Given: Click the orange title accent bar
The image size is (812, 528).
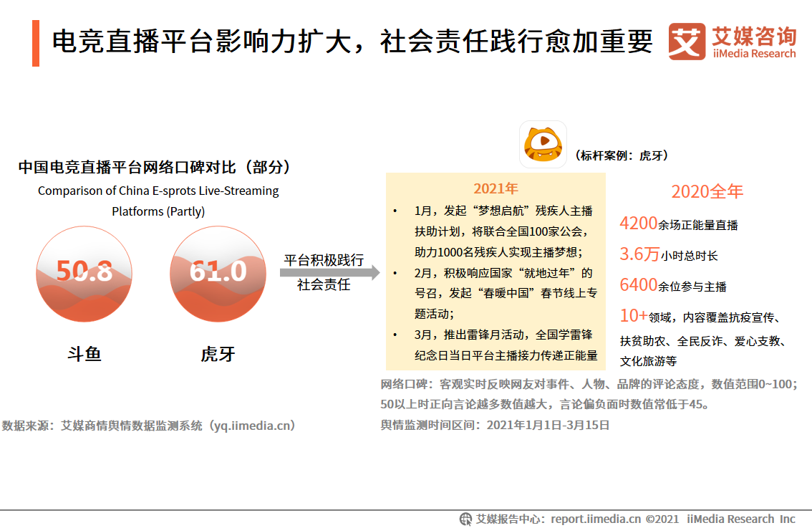Looking at the screenshot, I should tap(37, 43).
